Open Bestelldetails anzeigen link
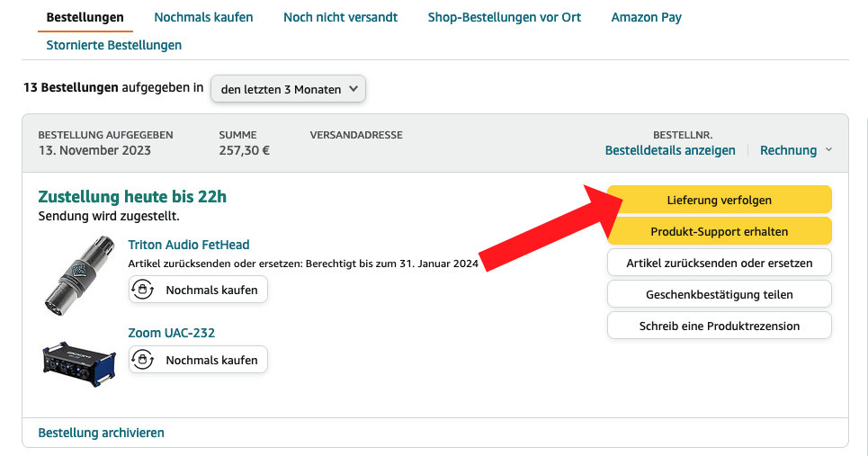The image size is (868, 456). (670, 150)
